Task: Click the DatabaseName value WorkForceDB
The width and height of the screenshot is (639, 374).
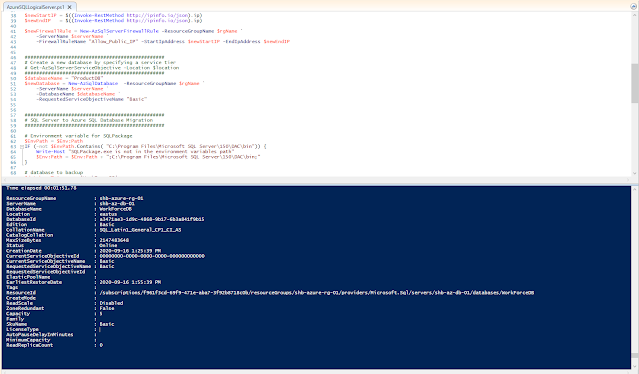Action: pyautogui.click(x=116, y=209)
